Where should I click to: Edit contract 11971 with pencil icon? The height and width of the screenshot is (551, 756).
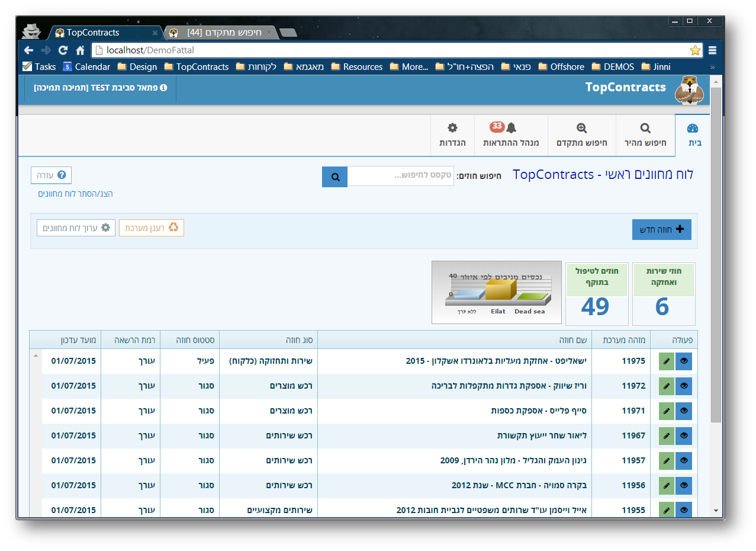pos(667,411)
